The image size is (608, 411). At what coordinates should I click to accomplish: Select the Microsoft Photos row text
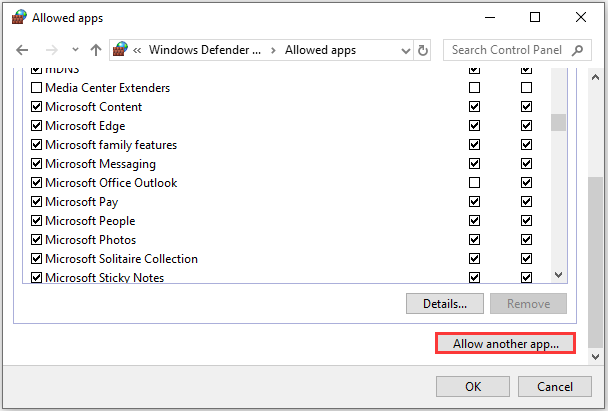[91, 240]
